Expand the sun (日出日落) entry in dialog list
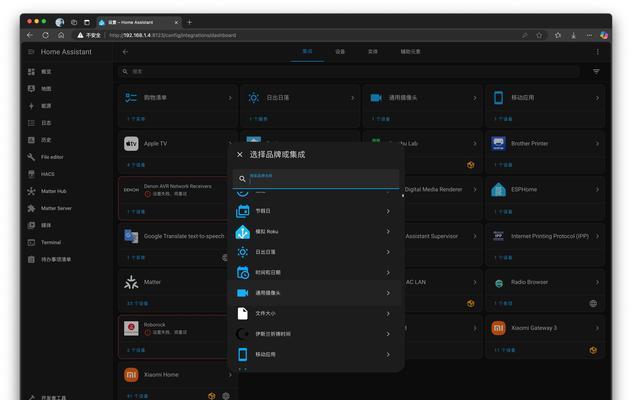Image resolution: width=632 pixels, height=400 pixels. [316, 252]
